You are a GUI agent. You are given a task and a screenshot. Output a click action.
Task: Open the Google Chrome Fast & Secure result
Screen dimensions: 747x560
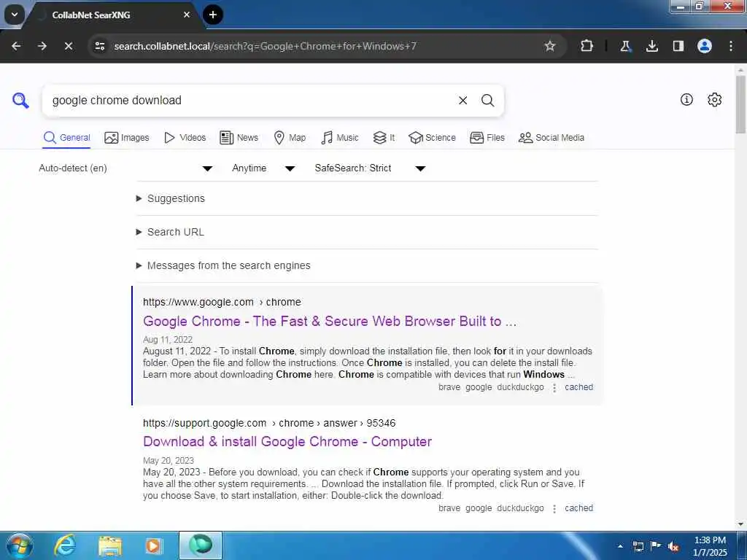coord(330,321)
